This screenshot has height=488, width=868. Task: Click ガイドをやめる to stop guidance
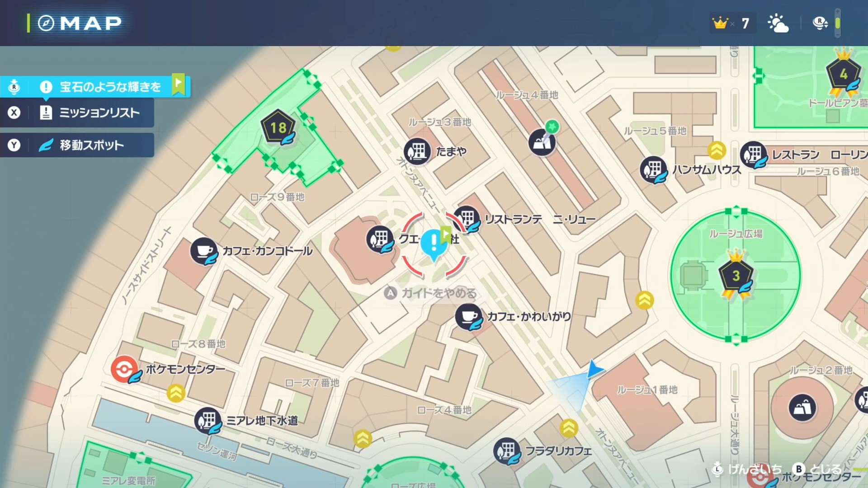(x=430, y=293)
